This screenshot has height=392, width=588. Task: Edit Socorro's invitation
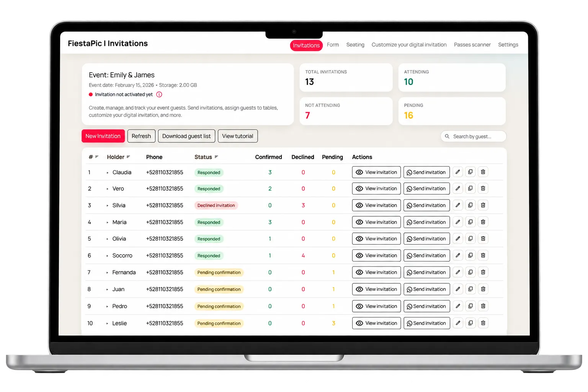[x=457, y=255]
